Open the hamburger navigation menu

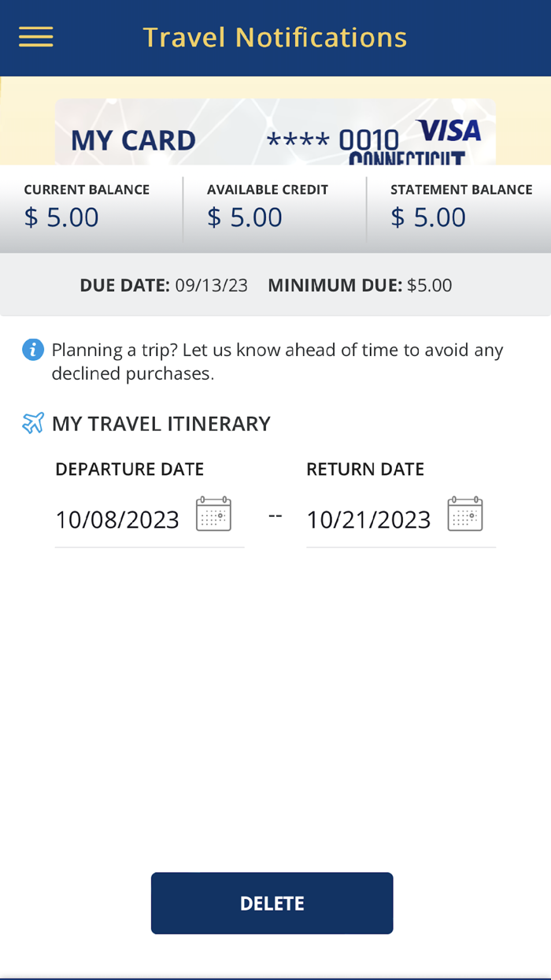[35, 36]
